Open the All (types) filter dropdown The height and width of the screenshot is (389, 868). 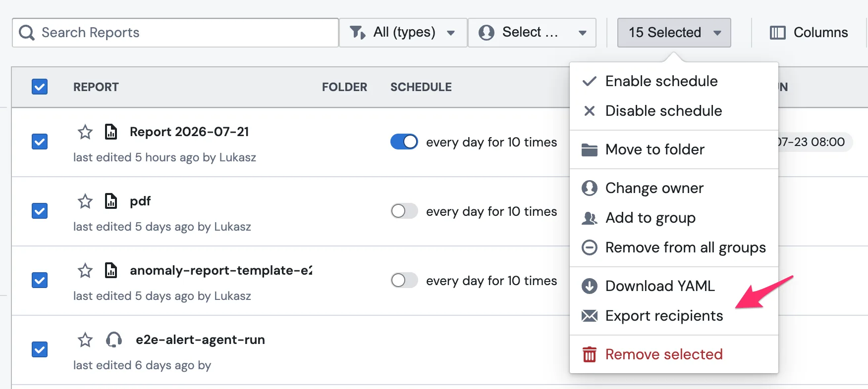click(x=403, y=33)
